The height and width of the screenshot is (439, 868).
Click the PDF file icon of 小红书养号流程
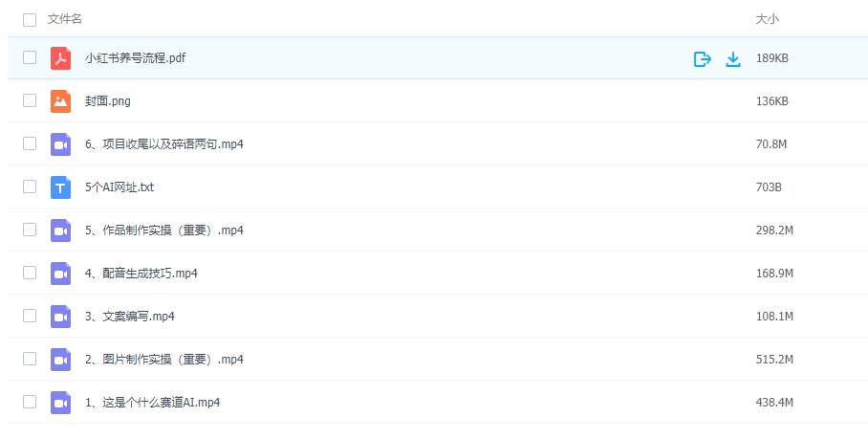pyautogui.click(x=61, y=58)
